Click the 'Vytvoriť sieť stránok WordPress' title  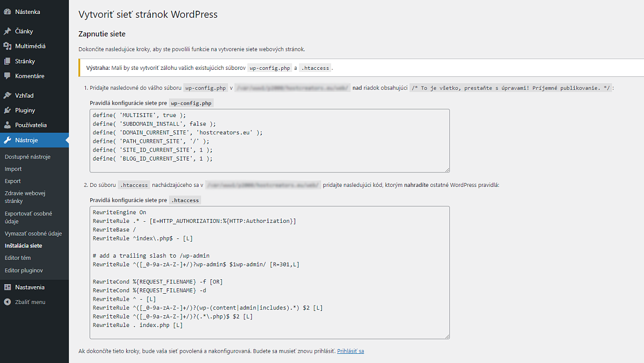pos(148,14)
